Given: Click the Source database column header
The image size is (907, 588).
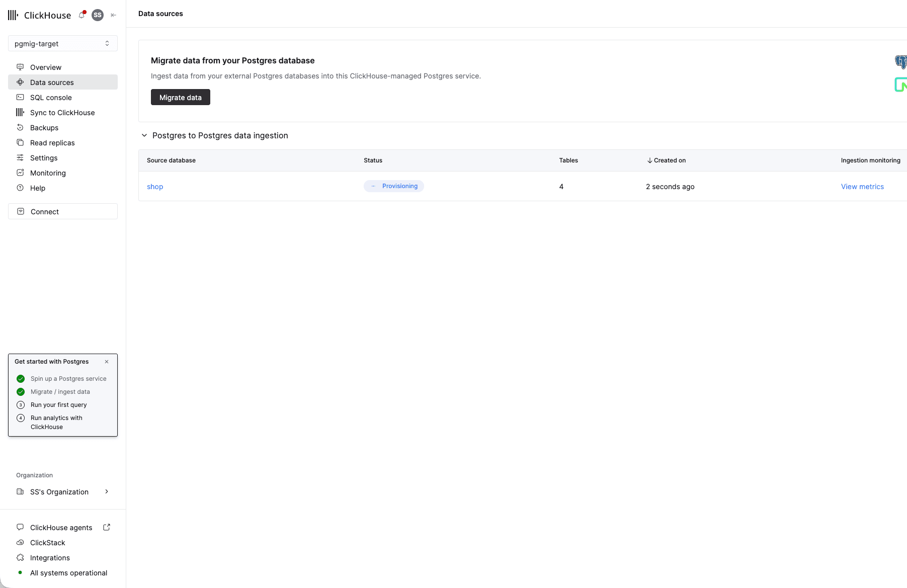Looking at the screenshot, I should (171, 160).
